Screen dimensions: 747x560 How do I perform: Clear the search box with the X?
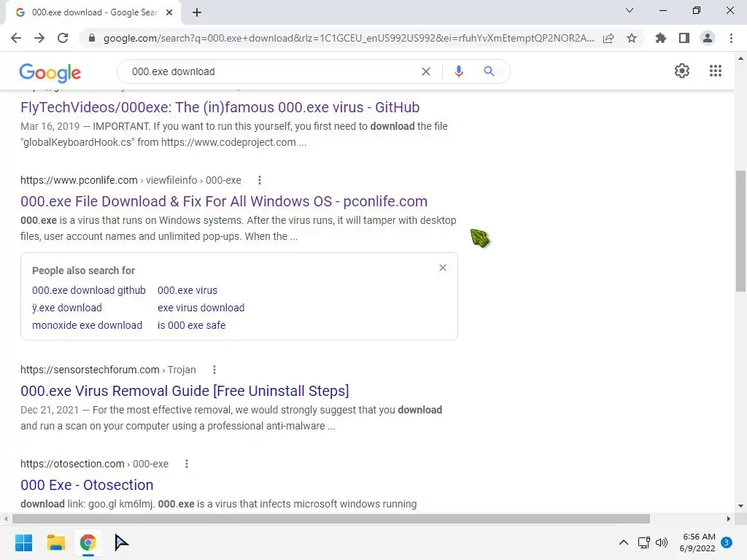point(426,71)
